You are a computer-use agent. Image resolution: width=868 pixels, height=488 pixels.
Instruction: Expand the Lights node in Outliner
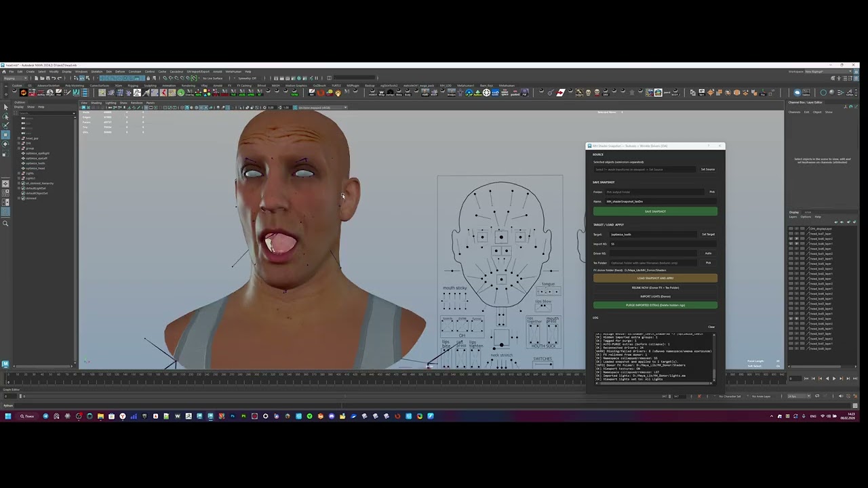[x=19, y=174]
